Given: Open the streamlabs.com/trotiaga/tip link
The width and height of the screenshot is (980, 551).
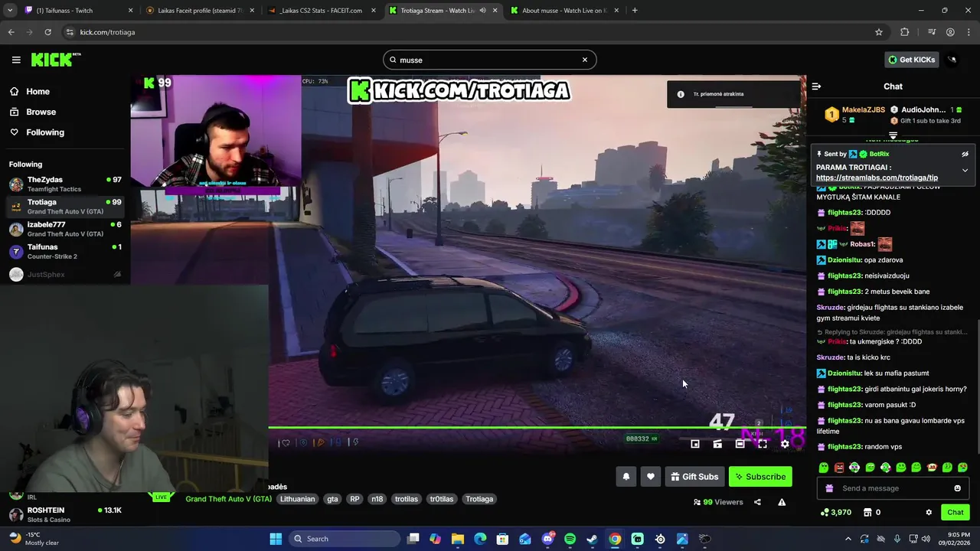Looking at the screenshot, I should click(x=877, y=178).
